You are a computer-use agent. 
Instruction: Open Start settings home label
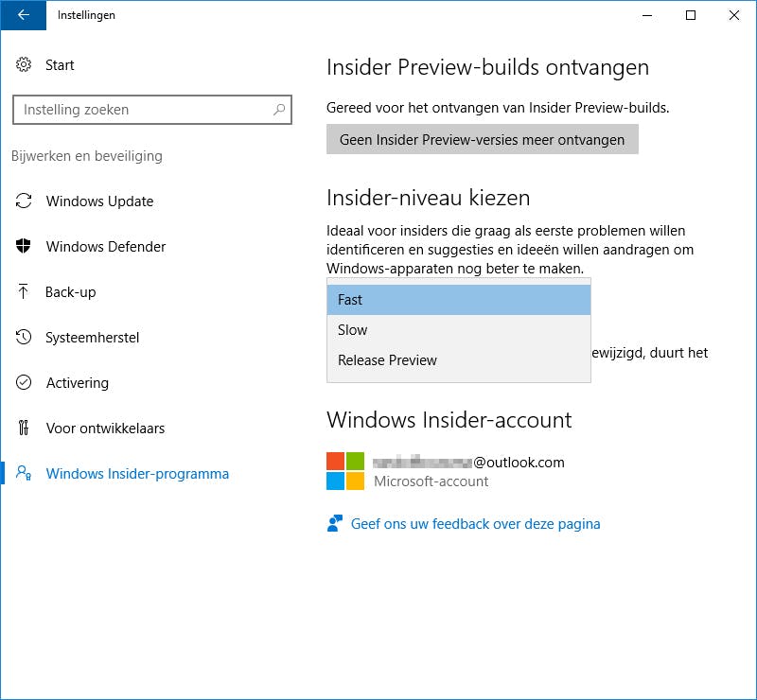tap(60, 64)
